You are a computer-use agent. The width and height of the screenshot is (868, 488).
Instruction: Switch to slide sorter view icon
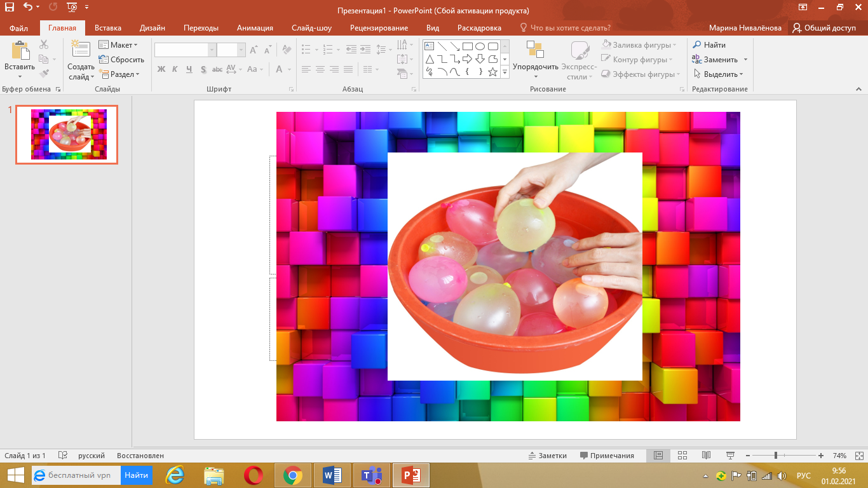coord(682,456)
